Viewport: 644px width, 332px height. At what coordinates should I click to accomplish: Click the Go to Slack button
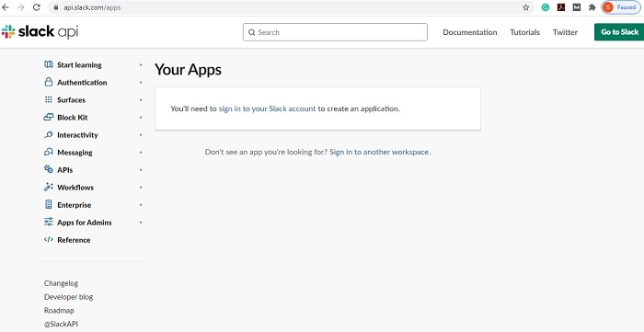point(619,32)
